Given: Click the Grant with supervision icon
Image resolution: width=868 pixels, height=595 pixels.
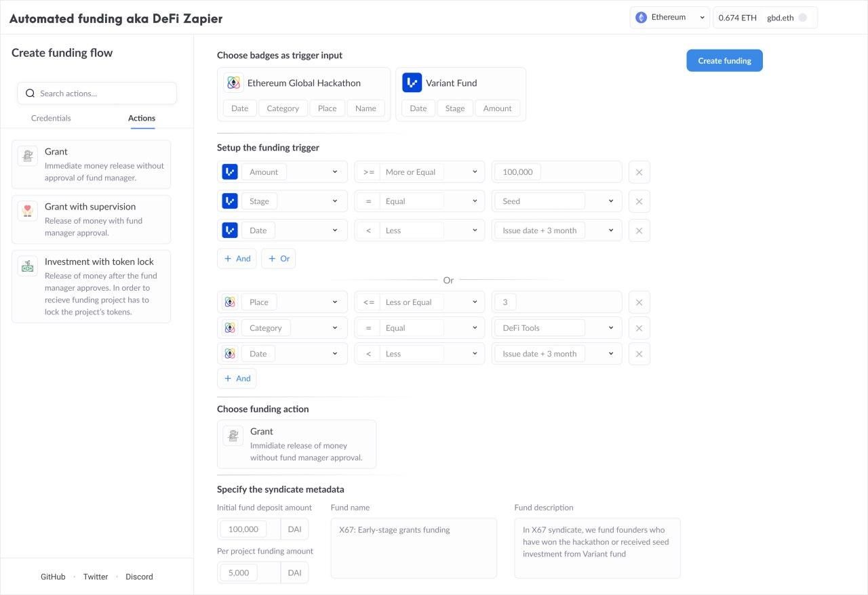Looking at the screenshot, I should tap(28, 211).
